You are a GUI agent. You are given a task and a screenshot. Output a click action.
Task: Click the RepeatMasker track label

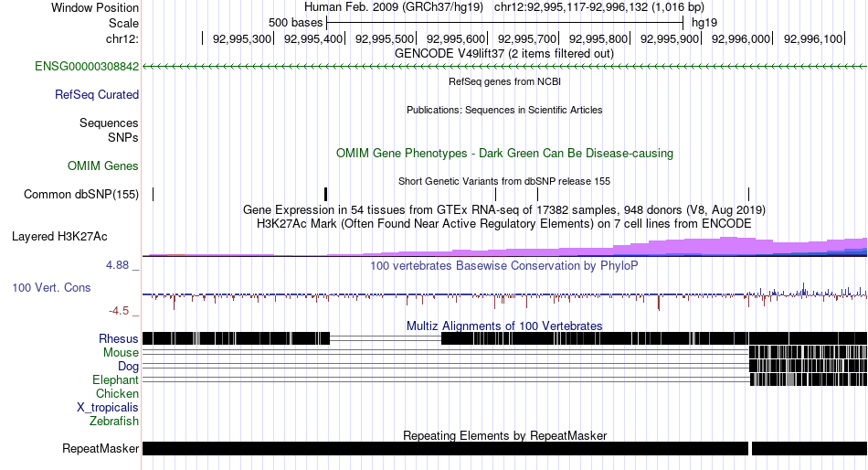(101, 448)
